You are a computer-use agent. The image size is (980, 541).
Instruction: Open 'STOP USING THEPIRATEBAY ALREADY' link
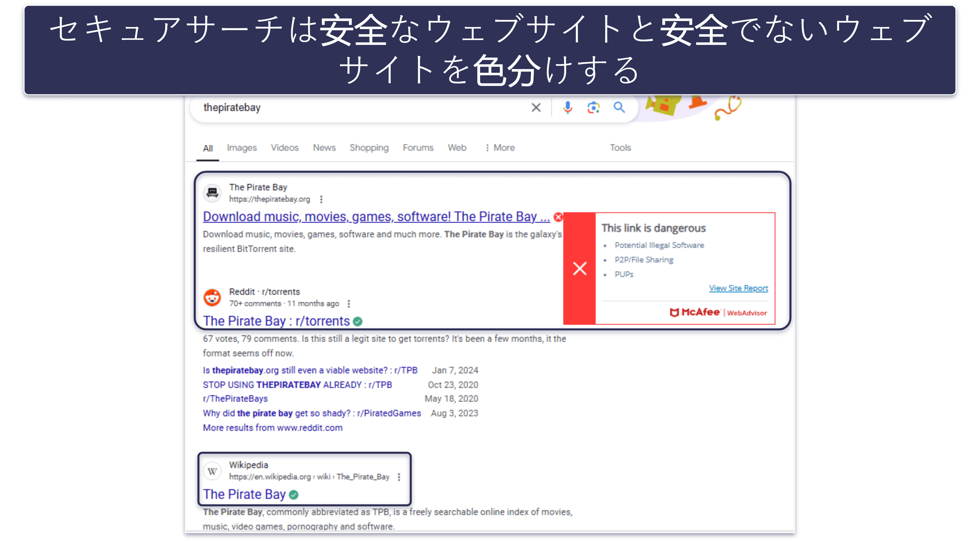[297, 385]
